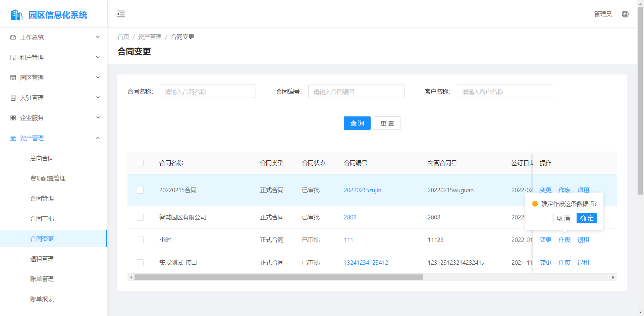Go to 首页 via breadcrumb
This screenshot has width=644, height=316.
pos(123,37)
